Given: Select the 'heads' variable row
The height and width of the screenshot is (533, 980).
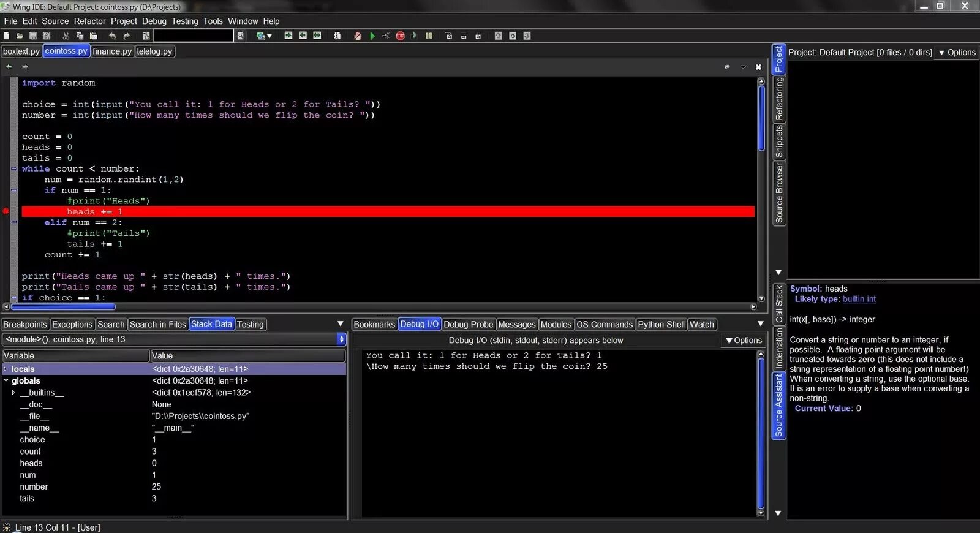Looking at the screenshot, I should 174,463.
